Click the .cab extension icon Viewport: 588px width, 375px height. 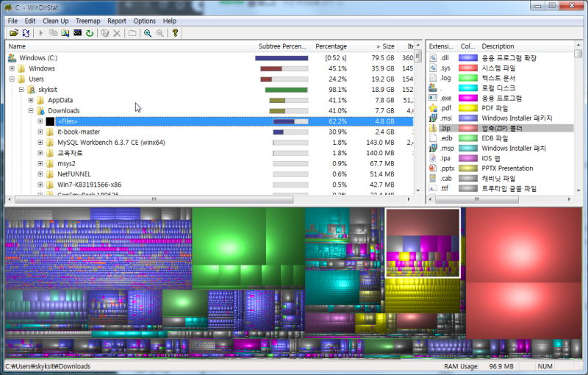point(433,179)
